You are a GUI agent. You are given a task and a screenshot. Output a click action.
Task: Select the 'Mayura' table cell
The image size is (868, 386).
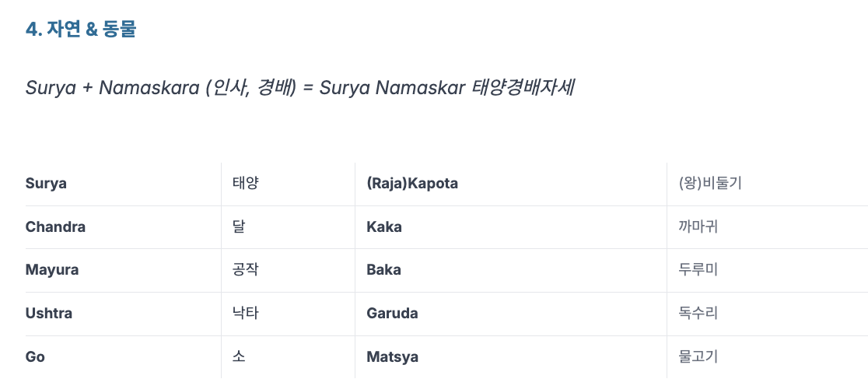(123, 270)
